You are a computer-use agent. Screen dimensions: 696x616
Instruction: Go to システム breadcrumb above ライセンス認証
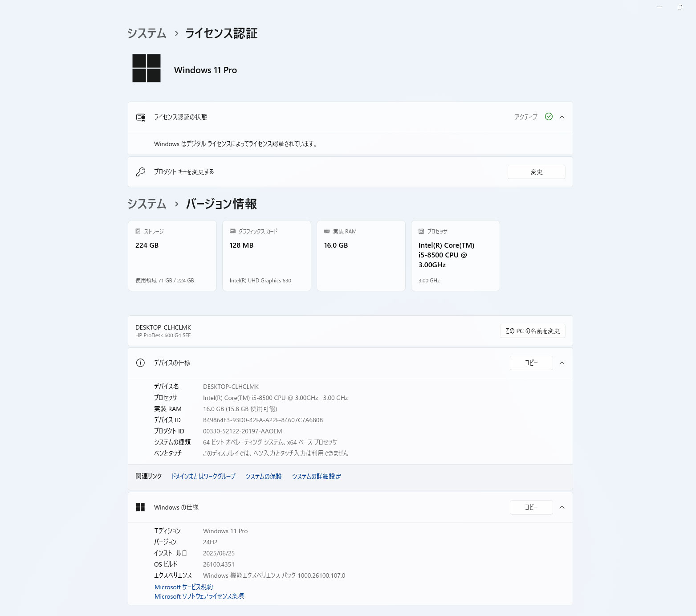click(x=147, y=33)
